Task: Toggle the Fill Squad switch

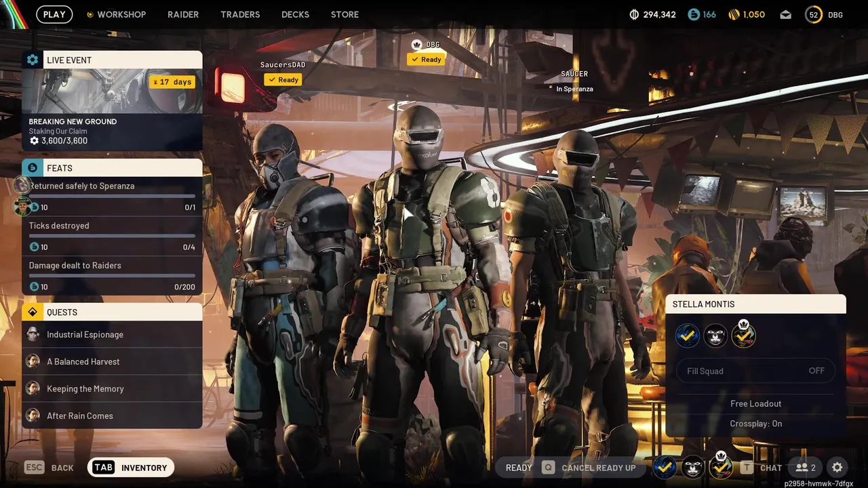Action: [755, 371]
